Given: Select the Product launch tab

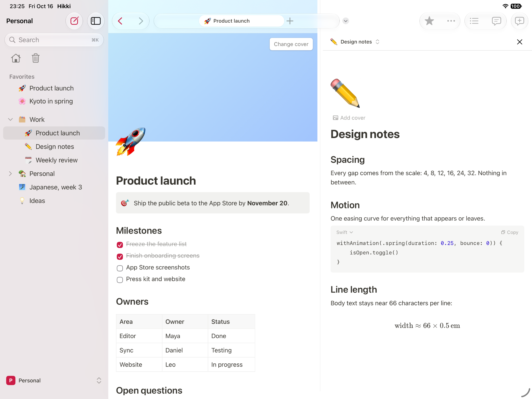Looking at the screenshot, I should (242, 21).
